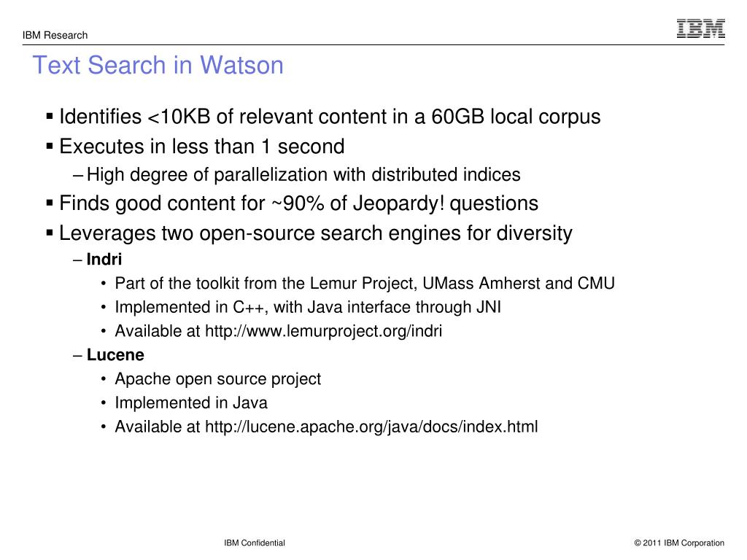
Task: Click the slide title 'Text Search in Watson'
Action: click(x=158, y=65)
